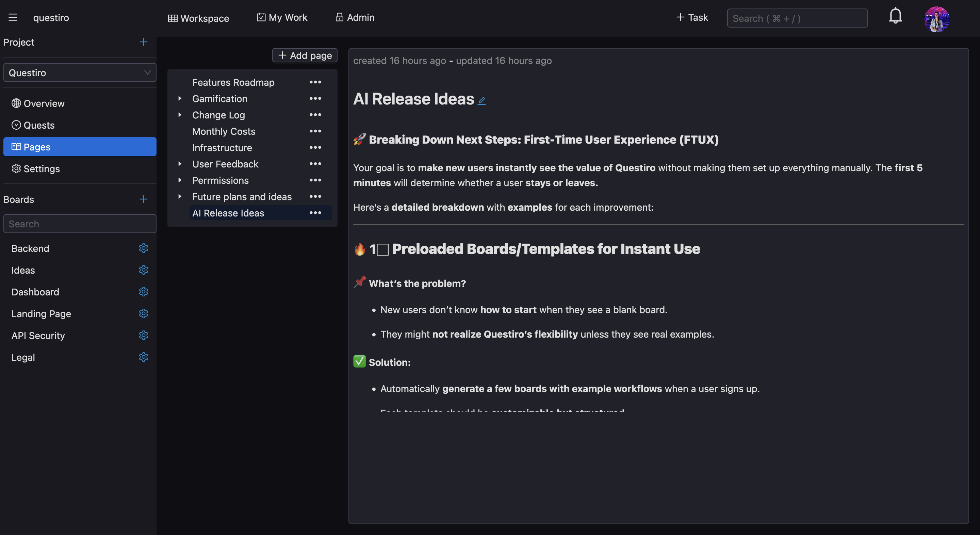Image resolution: width=980 pixels, height=535 pixels.
Task: Focus the top global search field
Action: pos(797,18)
